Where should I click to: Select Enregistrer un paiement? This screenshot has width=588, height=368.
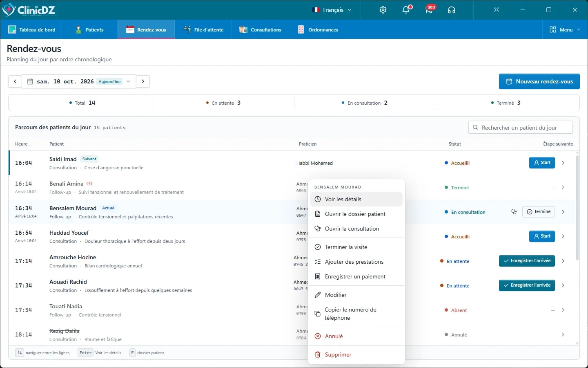pos(356,276)
